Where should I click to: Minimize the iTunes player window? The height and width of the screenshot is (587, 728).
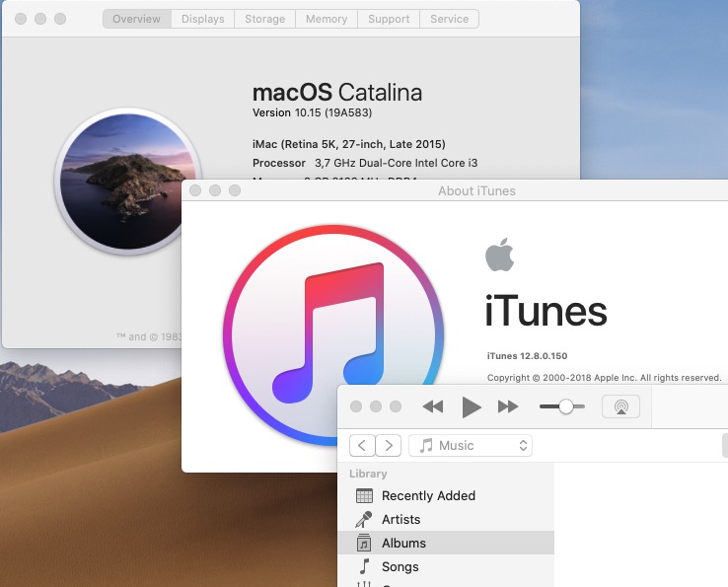tap(376, 406)
